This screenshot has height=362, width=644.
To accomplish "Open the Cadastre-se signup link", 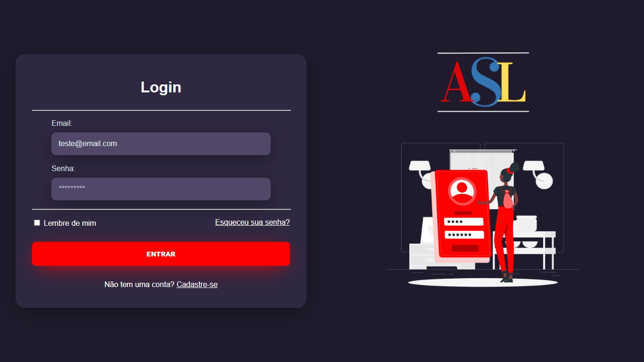I will 197,284.
